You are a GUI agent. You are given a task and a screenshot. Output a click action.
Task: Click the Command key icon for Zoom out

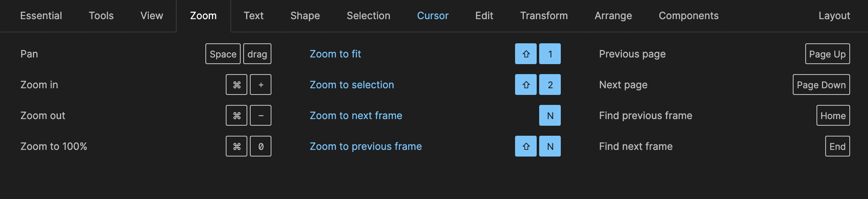[237, 115]
